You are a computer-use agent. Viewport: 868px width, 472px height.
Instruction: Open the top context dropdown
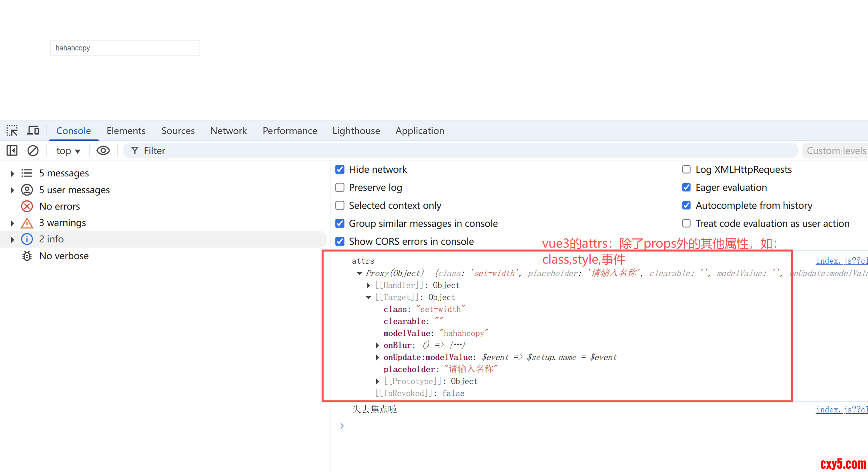pyautogui.click(x=68, y=151)
